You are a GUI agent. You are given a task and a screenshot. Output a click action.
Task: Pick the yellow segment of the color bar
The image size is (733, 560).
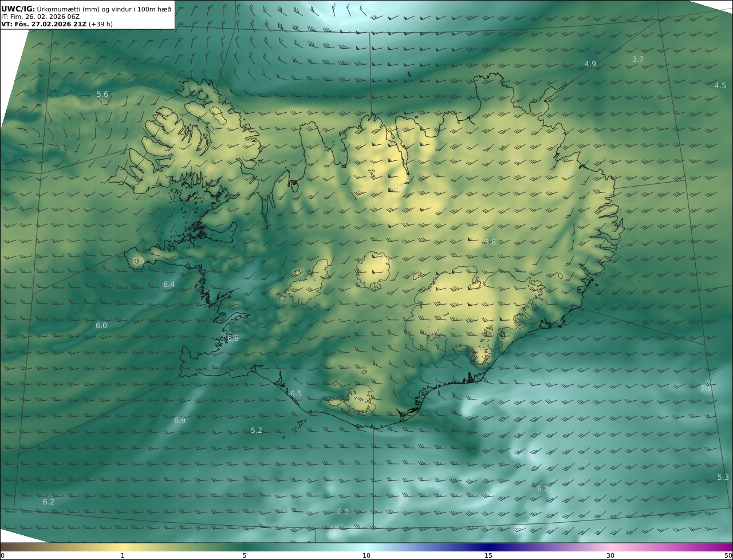(122, 547)
